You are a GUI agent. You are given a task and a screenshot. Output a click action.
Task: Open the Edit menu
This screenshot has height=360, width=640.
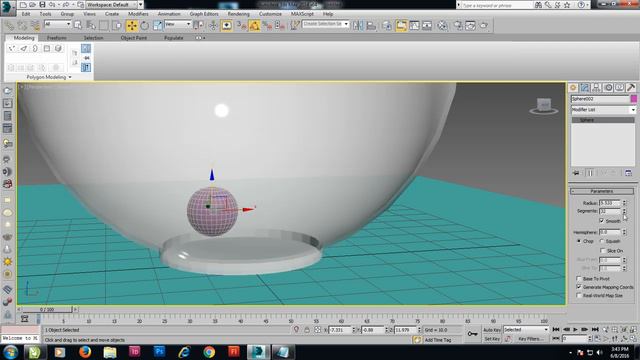[26, 14]
